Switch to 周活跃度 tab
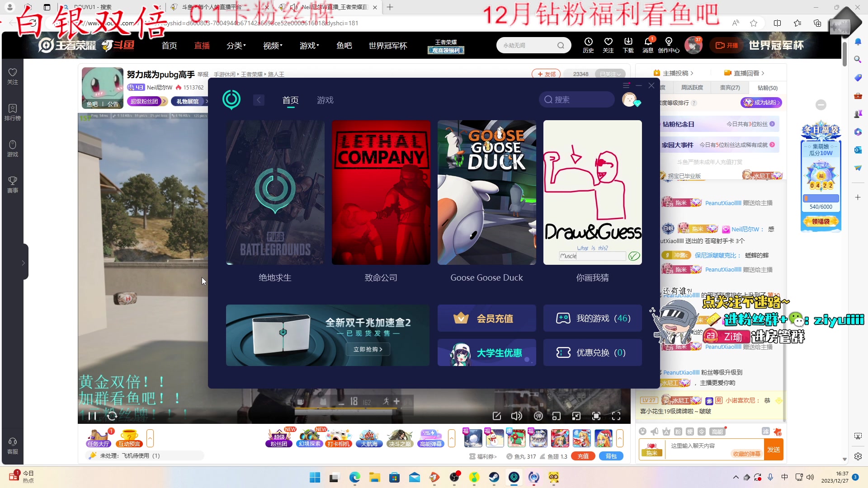Viewport: 868px width, 488px height. (692, 88)
